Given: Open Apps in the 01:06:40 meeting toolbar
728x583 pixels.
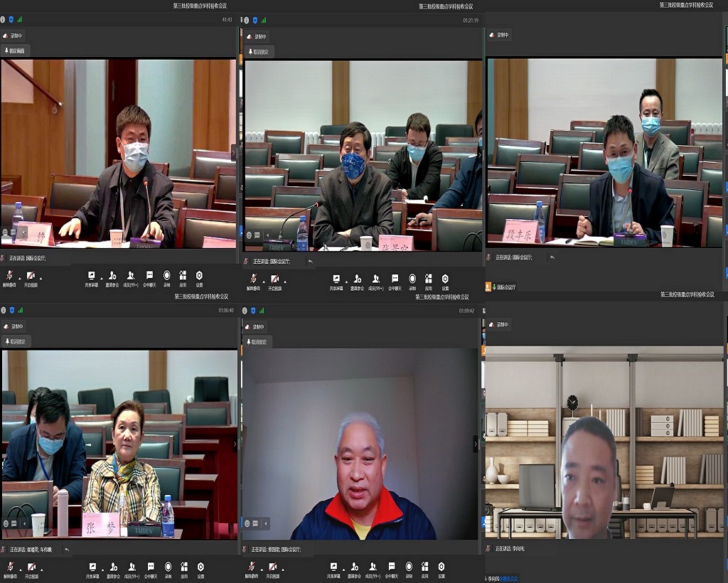Looking at the screenshot, I should pyautogui.click(x=183, y=567).
